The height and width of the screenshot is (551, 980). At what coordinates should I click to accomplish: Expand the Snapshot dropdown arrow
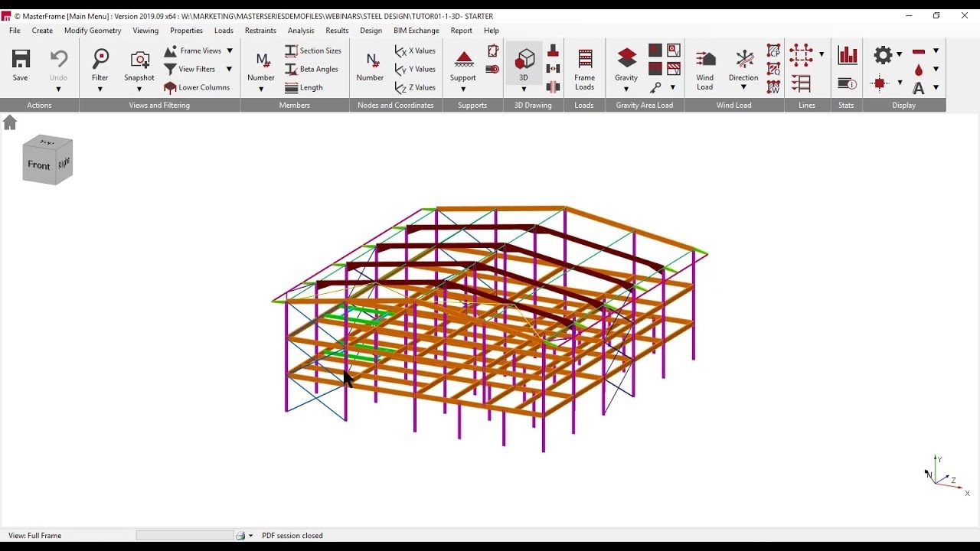139,90
